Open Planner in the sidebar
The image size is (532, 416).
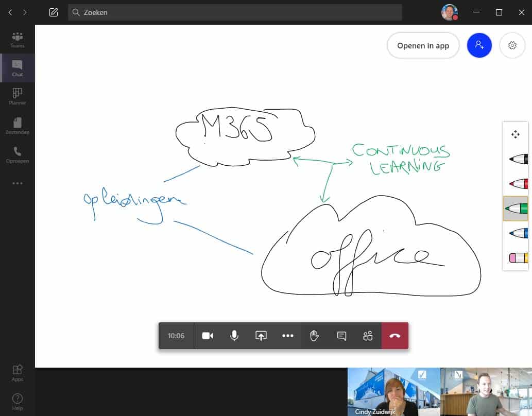18,97
